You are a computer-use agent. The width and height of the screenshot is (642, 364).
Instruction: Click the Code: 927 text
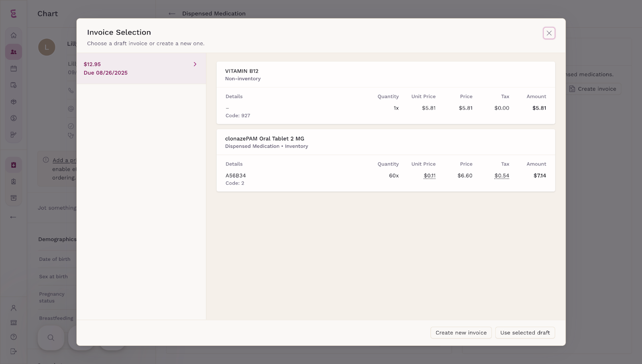click(238, 116)
